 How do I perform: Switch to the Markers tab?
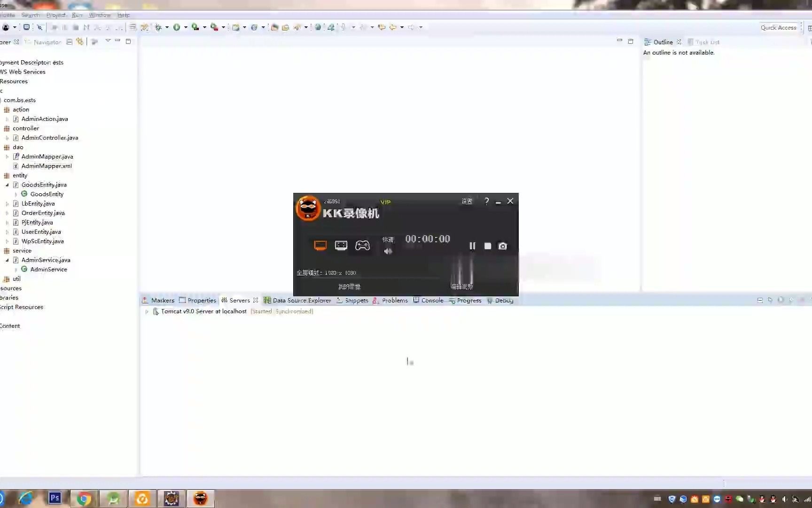point(158,301)
